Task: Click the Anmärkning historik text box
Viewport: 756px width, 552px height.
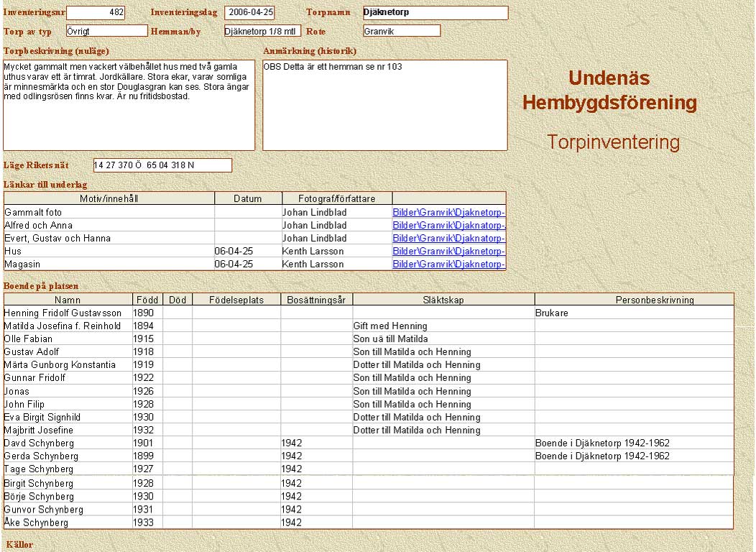Action: click(384, 105)
